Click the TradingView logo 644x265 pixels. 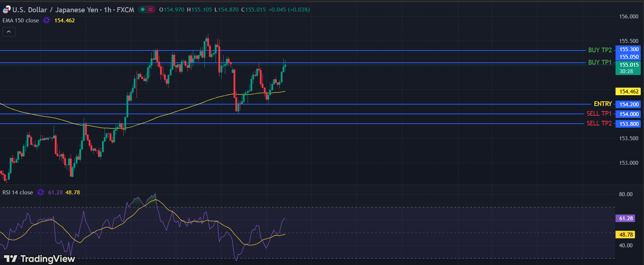point(39,259)
